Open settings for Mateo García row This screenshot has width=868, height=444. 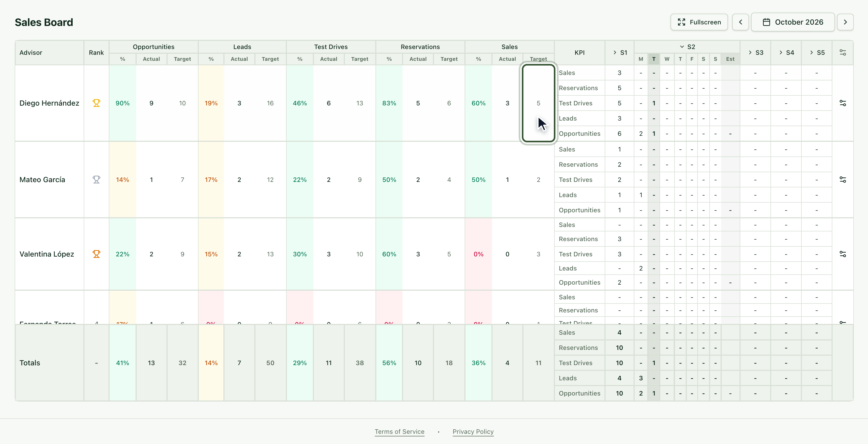pyautogui.click(x=842, y=180)
